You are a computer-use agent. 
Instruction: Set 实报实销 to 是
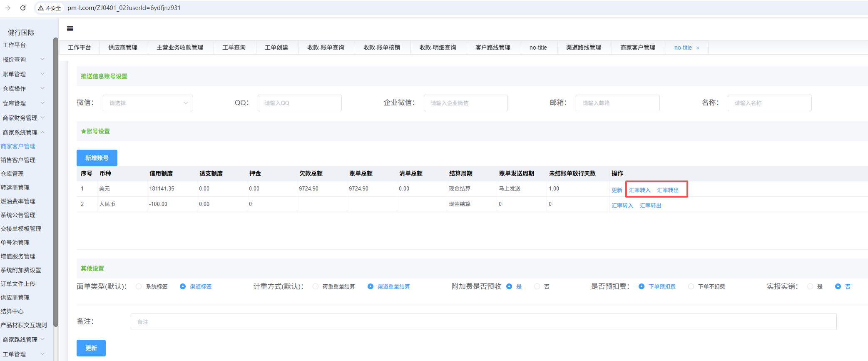click(x=810, y=286)
